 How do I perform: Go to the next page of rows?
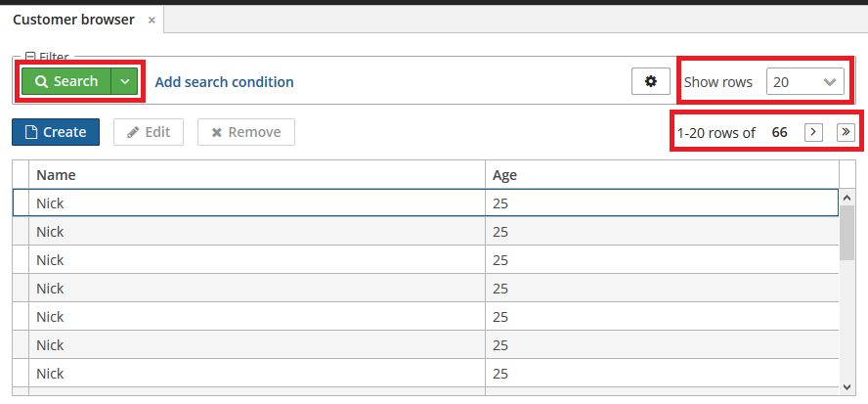[813, 132]
